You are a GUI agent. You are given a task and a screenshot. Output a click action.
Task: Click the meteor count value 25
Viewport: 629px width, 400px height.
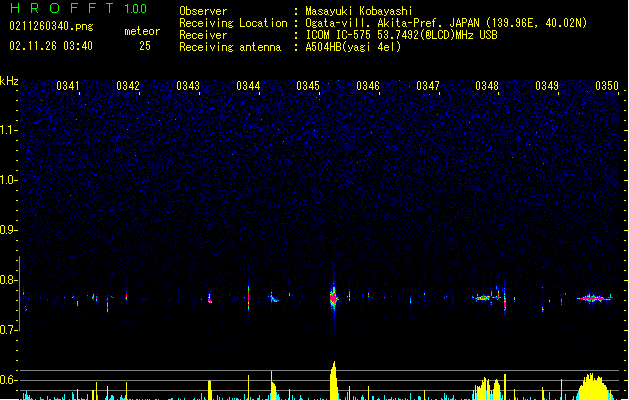145,46
